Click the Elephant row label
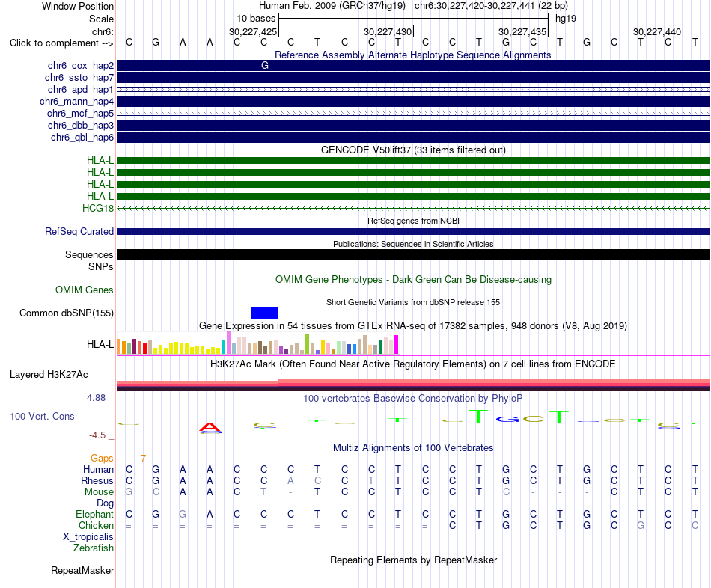Screen dimensions: 711x588 point(94,514)
